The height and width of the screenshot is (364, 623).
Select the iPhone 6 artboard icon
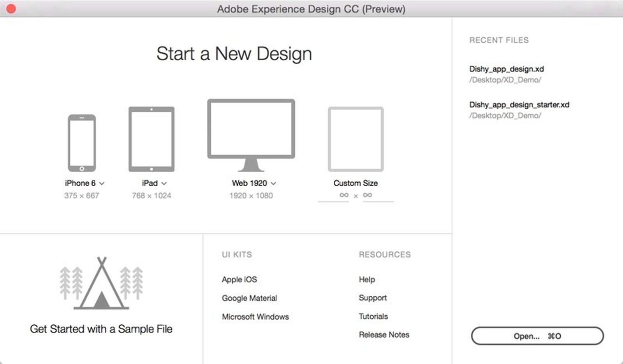(x=82, y=143)
